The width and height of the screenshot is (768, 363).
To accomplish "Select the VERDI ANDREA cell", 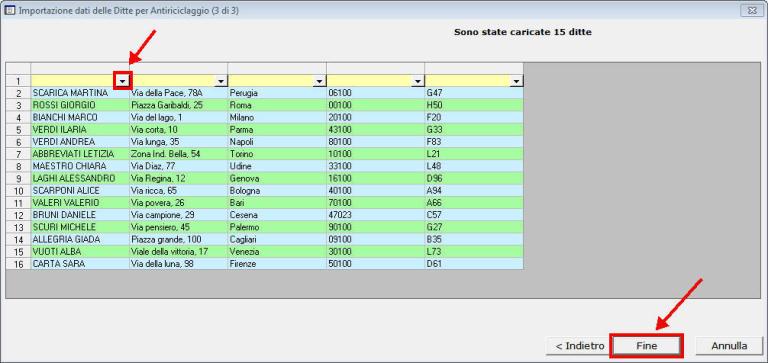I will click(80, 142).
